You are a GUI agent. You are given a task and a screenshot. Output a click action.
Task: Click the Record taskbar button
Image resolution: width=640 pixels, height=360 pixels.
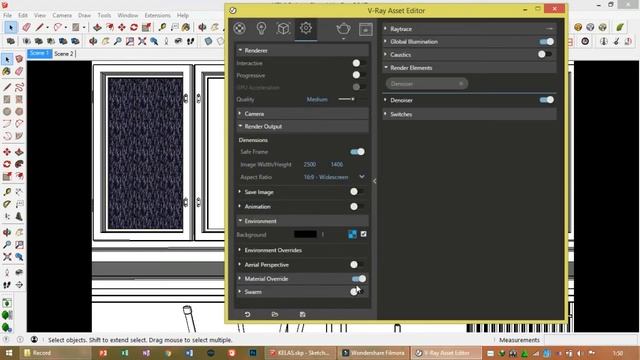(55, 353)
